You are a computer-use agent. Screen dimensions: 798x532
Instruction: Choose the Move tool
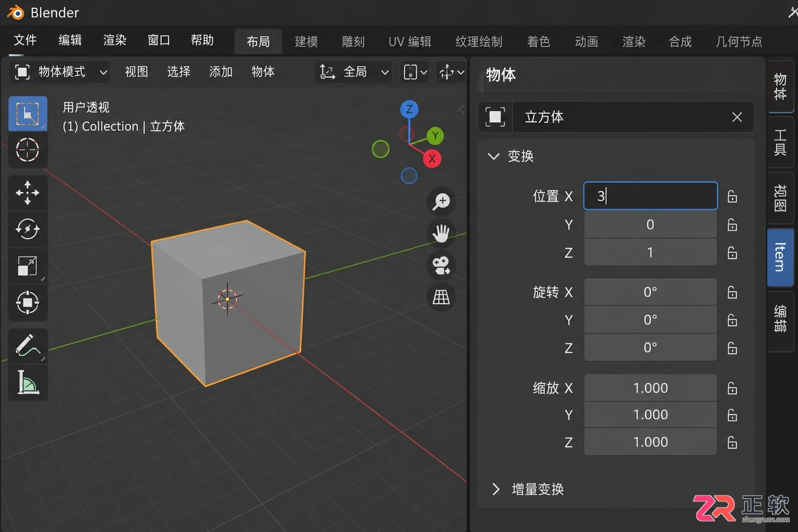pyautogui.click(x=28, y=193)
